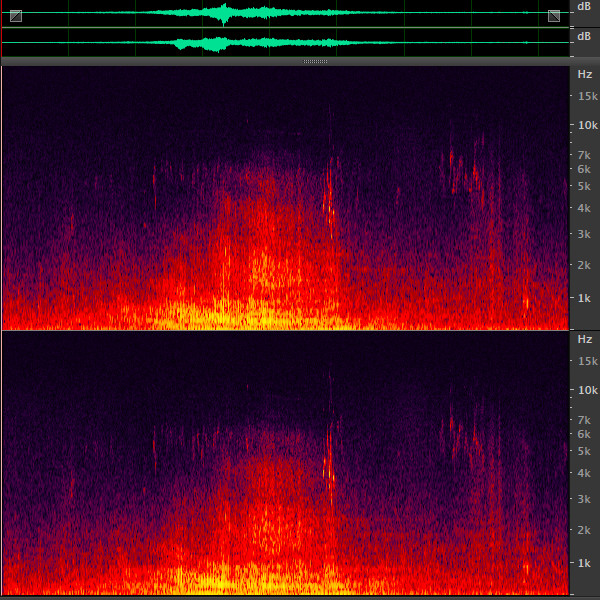Click 1k on the lower frequency ruler
Image resolution: width=600 pixels, height=600 pixels.
586,563
